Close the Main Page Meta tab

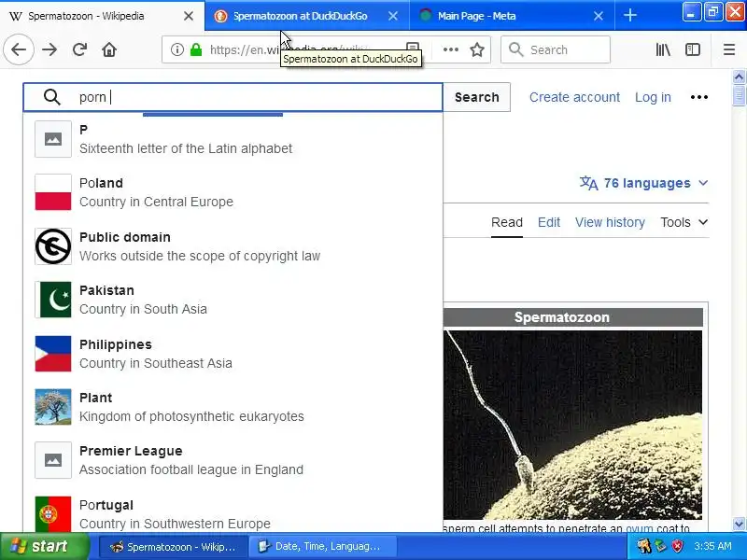[599, 16]
